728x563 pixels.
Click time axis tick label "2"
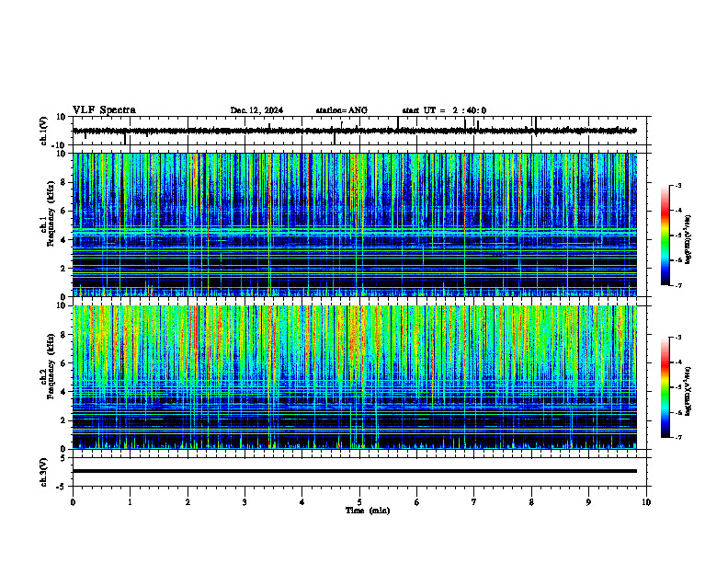(188, 502)
